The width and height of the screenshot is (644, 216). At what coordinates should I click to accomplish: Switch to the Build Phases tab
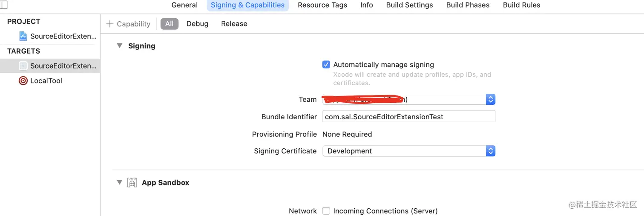(x=468, y=5)
